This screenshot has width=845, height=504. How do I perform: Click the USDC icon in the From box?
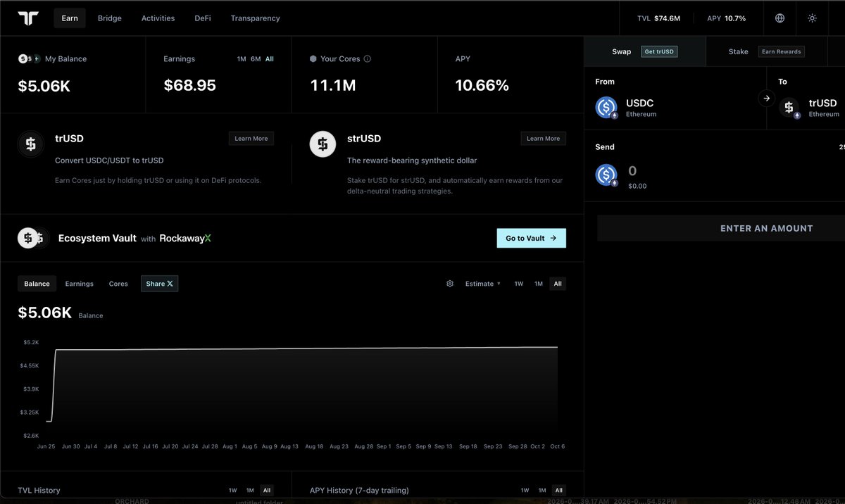(x=606, y=108)
